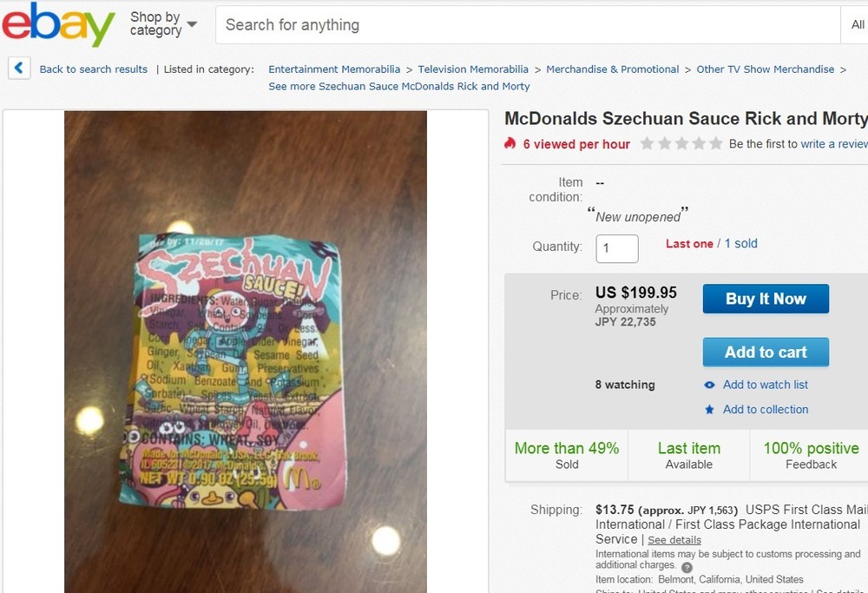The height and width of the screenshot is (593, 868).
Task: Expand the Shop by category chevron
Action: 192,26
